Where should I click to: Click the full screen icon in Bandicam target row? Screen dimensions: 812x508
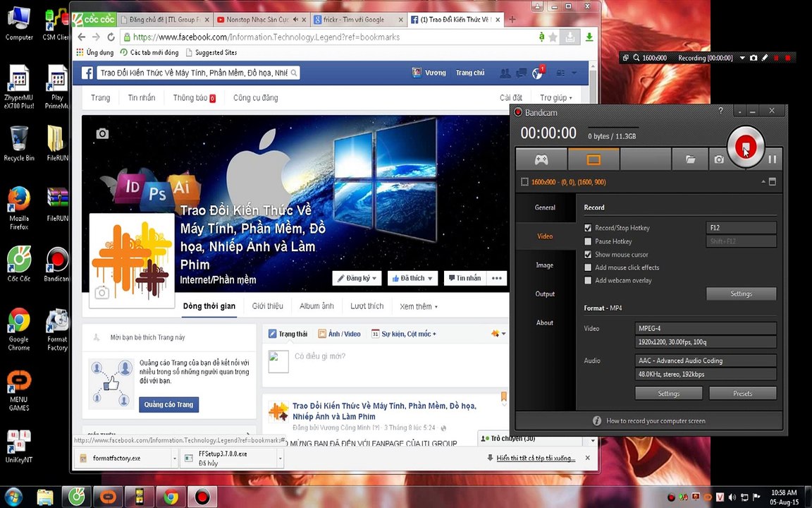point(773,182)
